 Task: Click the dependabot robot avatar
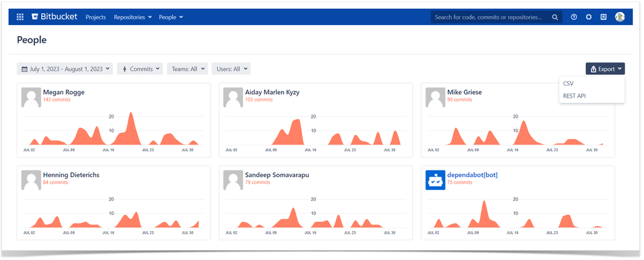coord(435,180)
